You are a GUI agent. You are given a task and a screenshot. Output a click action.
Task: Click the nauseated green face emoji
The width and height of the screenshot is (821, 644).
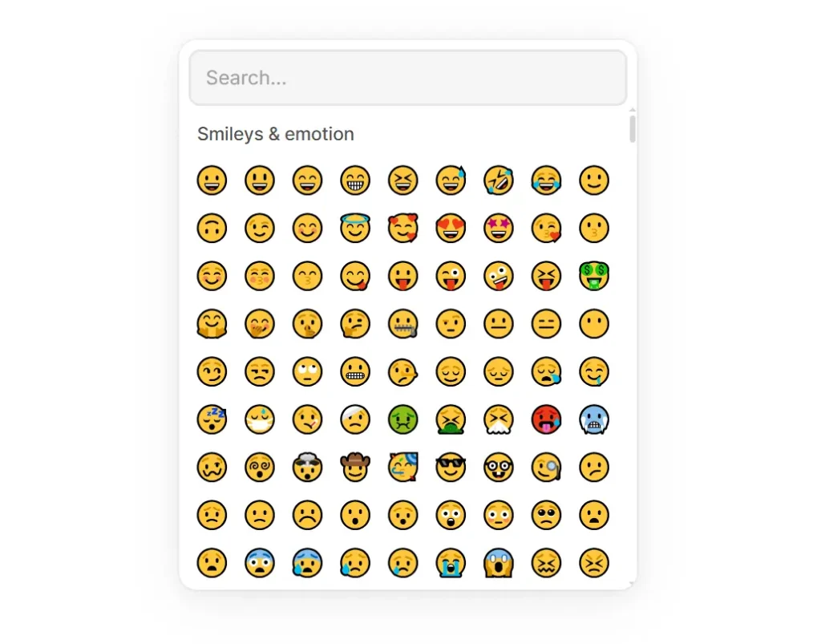click(403, 419)
